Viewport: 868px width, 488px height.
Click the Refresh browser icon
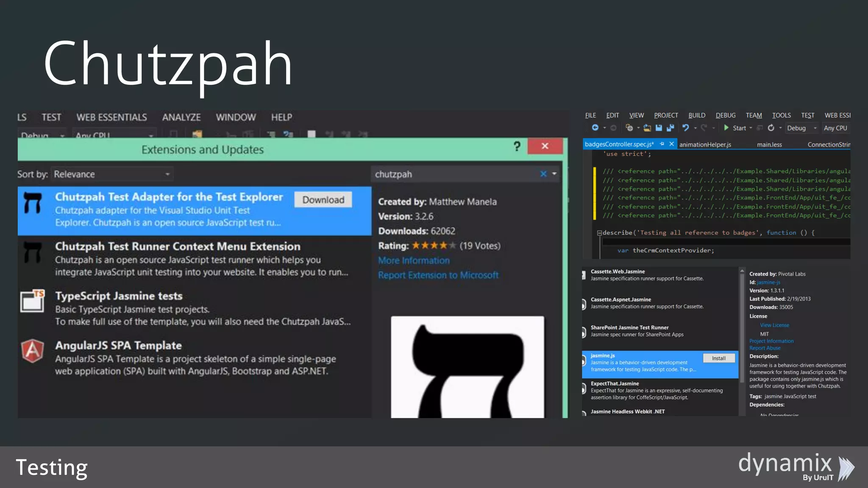[x=771, y=128]
